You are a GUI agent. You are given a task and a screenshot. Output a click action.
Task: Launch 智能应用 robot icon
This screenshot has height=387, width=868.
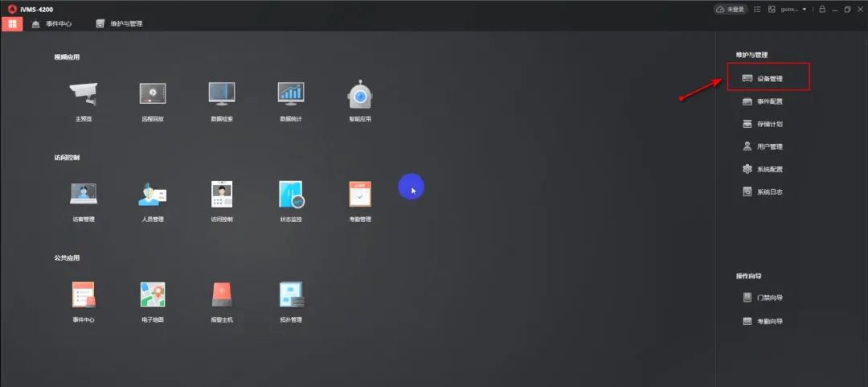click(x=360, y=95)
